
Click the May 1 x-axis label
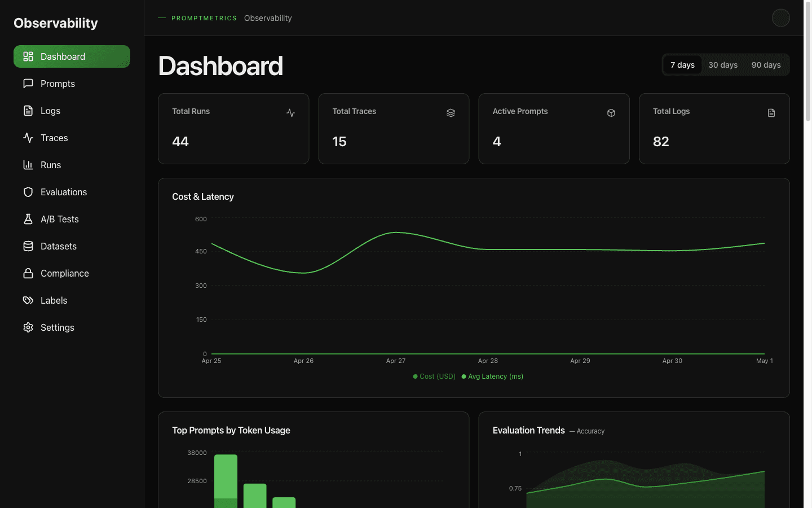tap(765, 361)
